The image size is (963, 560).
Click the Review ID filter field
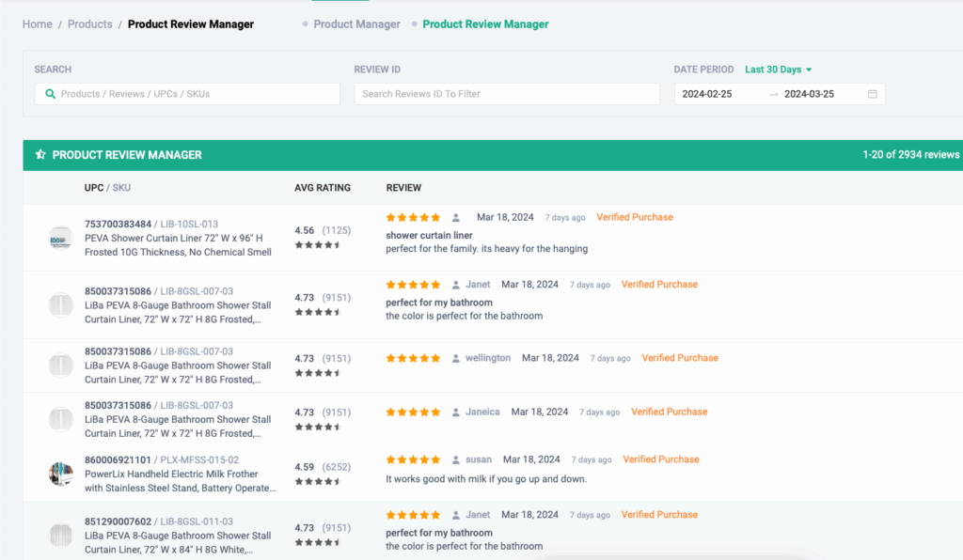[507, 94]
